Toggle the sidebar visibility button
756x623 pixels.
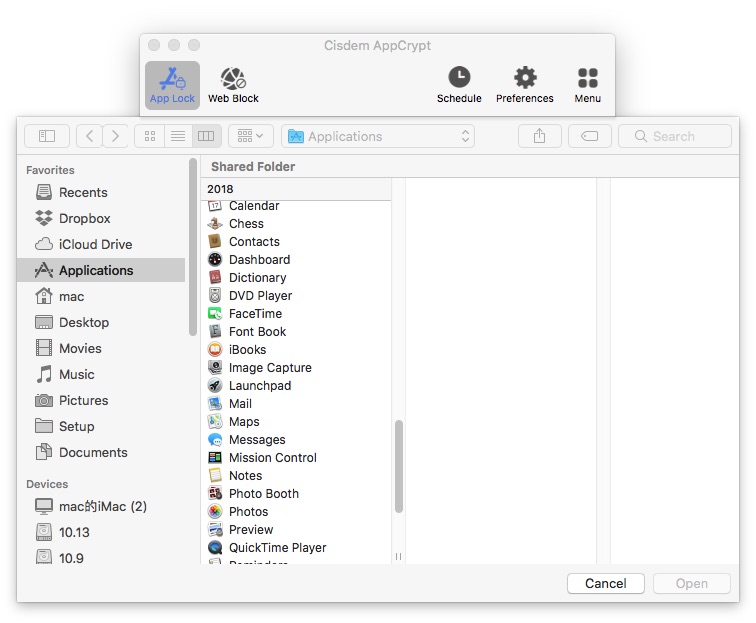tap(47, 136)
